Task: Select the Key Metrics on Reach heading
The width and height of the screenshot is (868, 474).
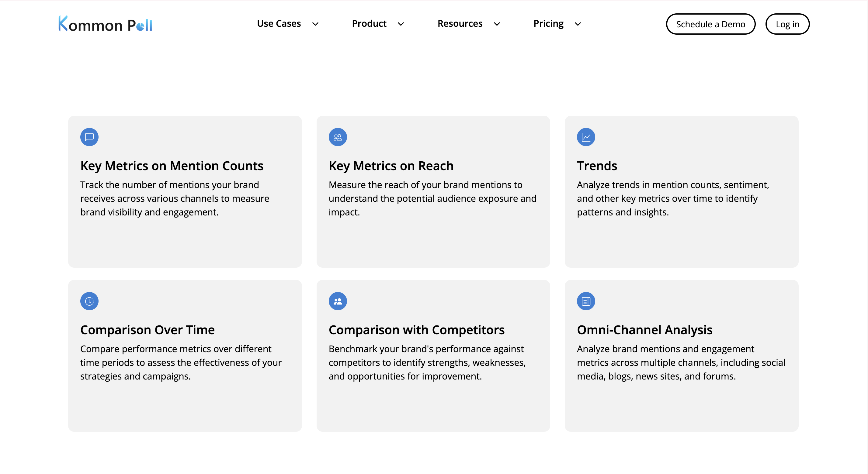Action: [x=391, y=166]
